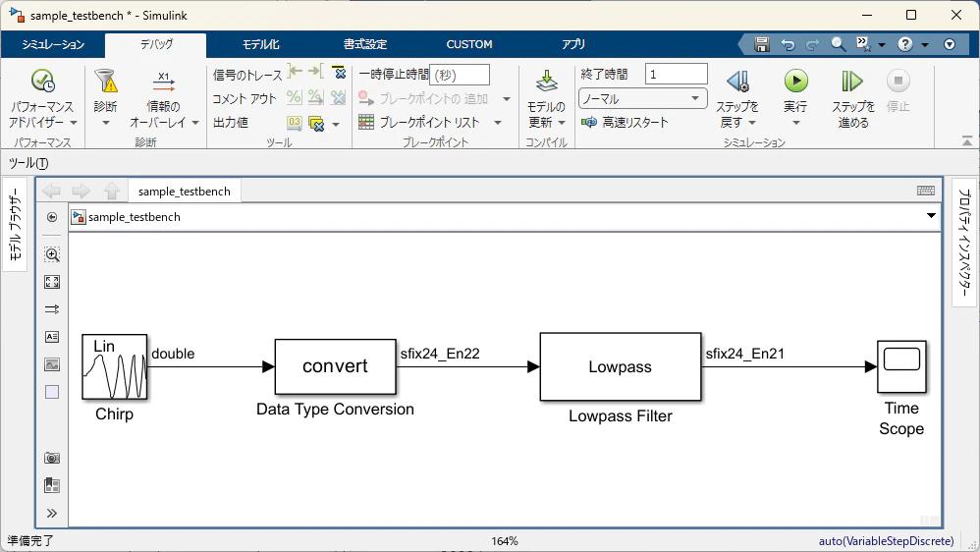Expand the Information Overlays dropdown arrow
The image size is (980, 552).
(195, 123)
